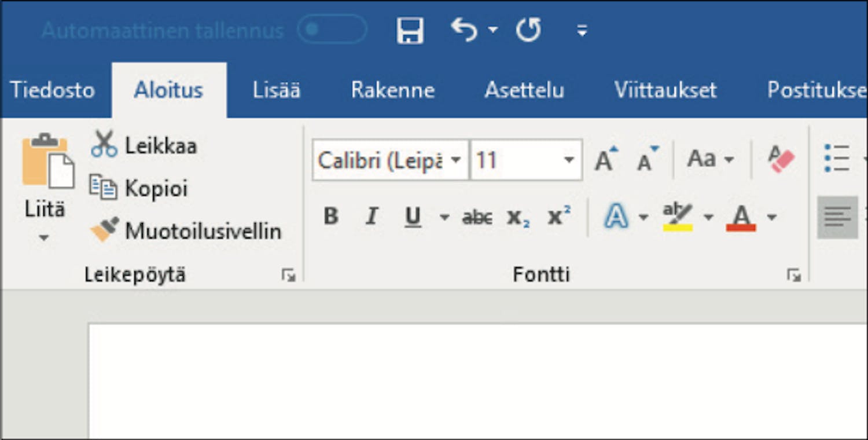Image resolution: width=868 pixels, height=440 pixels.
Task: Open the Tiedosto tab
Action: pos(53,90)
